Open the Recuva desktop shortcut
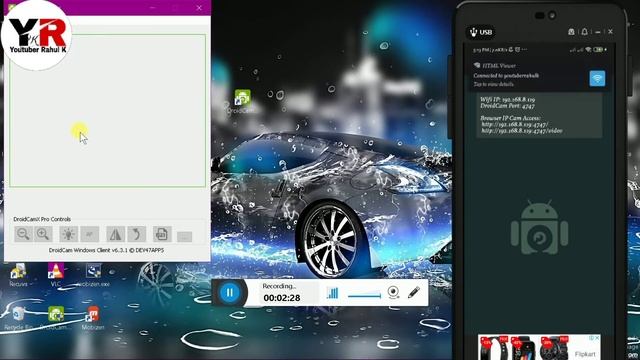This screenshot has height=360, width=640. (18, 275)
